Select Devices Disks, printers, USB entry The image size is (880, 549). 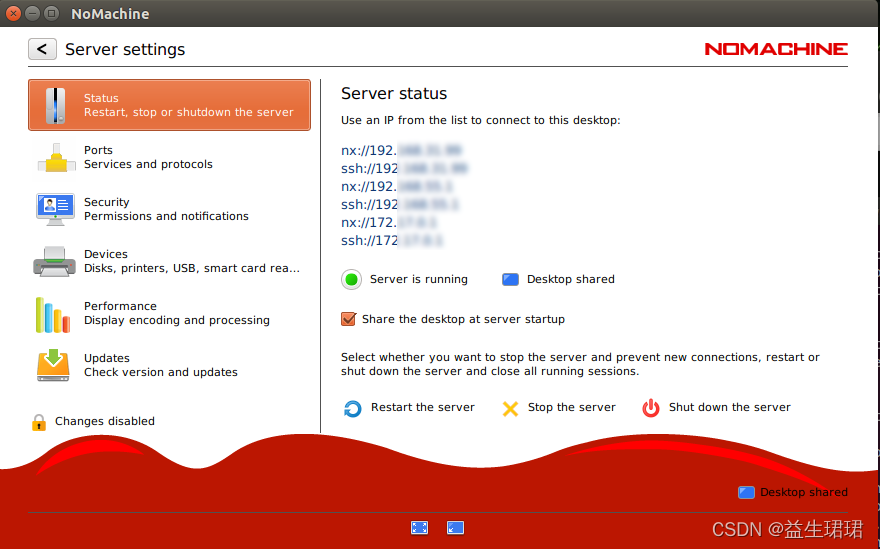pos(169,262)
